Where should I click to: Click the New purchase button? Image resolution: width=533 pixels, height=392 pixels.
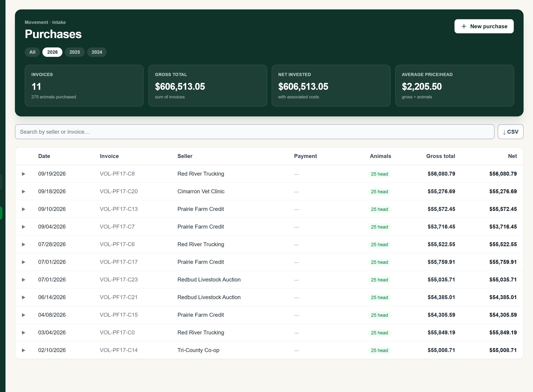coord(484,26)
